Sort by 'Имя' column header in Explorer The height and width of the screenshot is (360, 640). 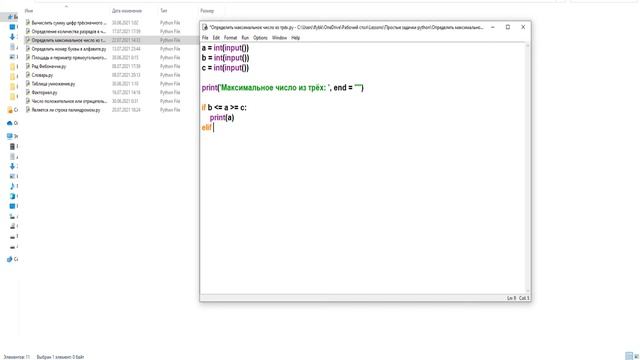pyautogui.click(x=29, y=11)
